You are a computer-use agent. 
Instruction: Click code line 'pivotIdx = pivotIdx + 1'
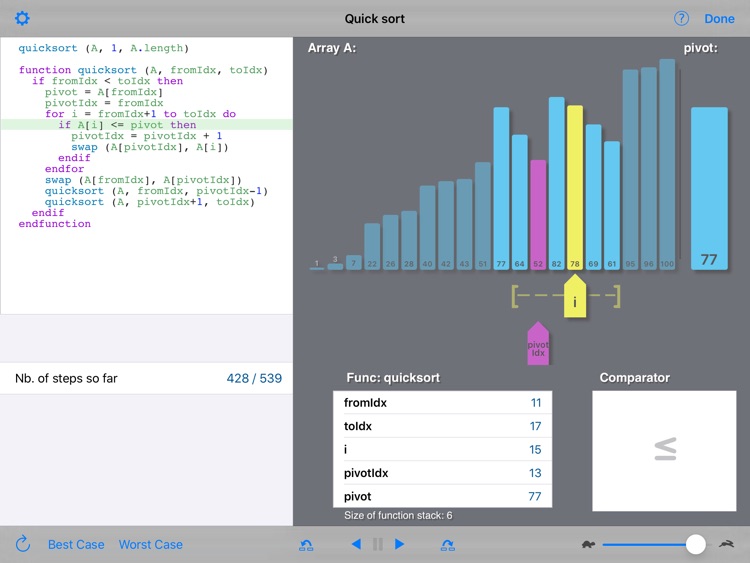point(146,136)
